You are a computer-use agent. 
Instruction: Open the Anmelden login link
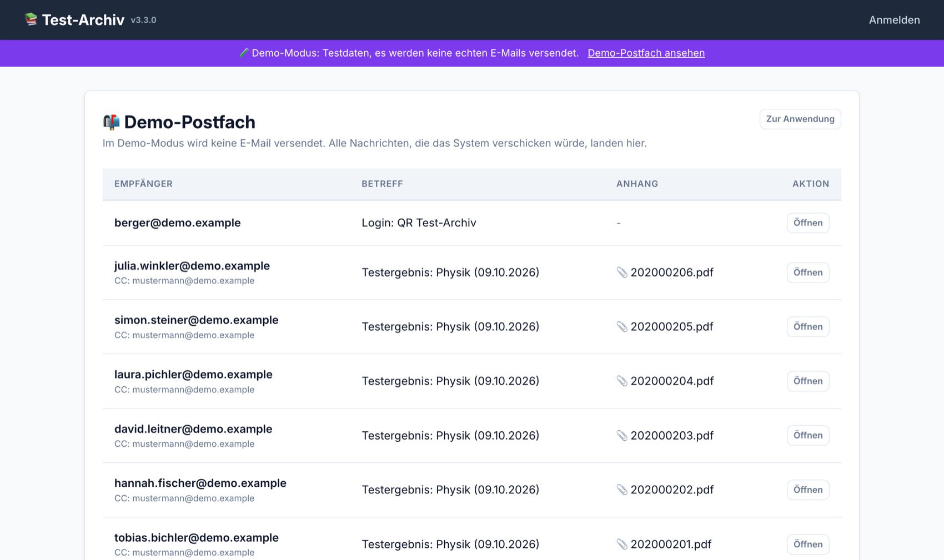click(894, 20)
